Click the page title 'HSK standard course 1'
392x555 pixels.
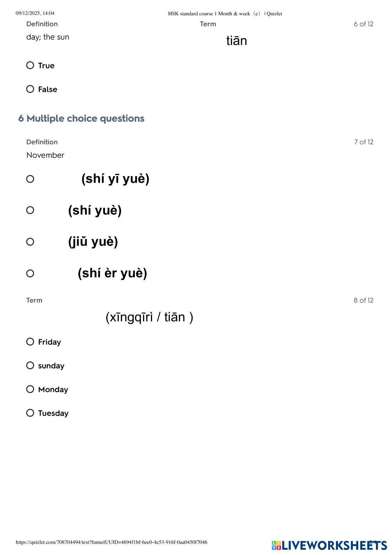click(x=225, y=14)
